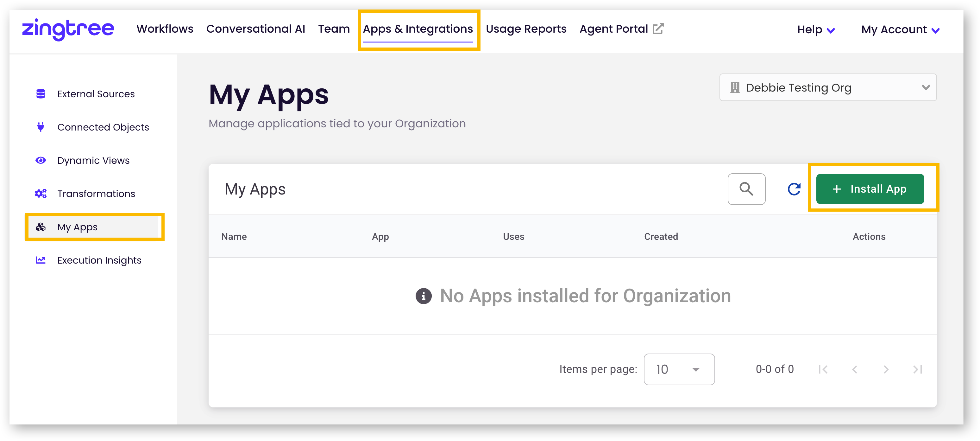Open the Help dropdown menu

tap(816, 30)
